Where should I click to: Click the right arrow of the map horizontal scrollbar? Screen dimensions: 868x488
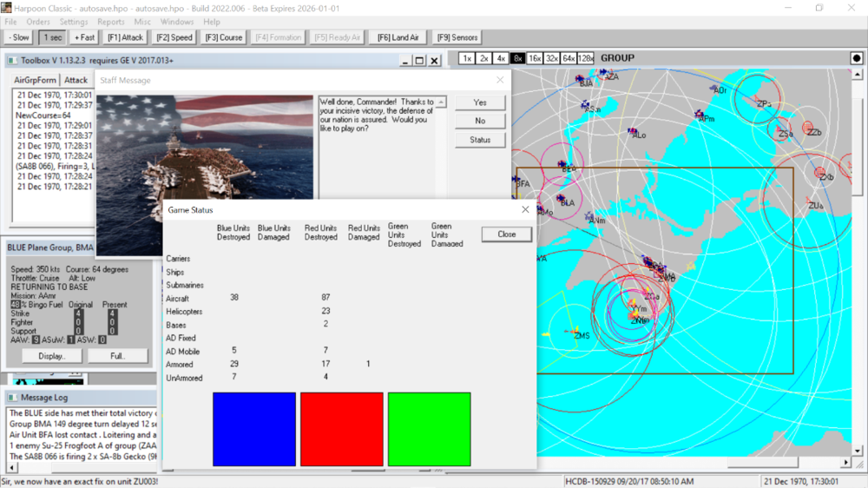click(845, 462)
